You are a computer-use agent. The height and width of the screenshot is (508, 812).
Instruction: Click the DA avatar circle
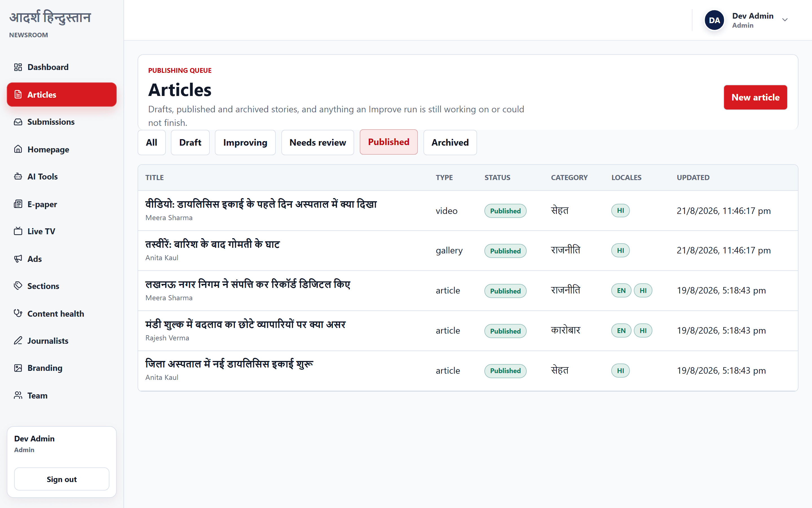714,20
